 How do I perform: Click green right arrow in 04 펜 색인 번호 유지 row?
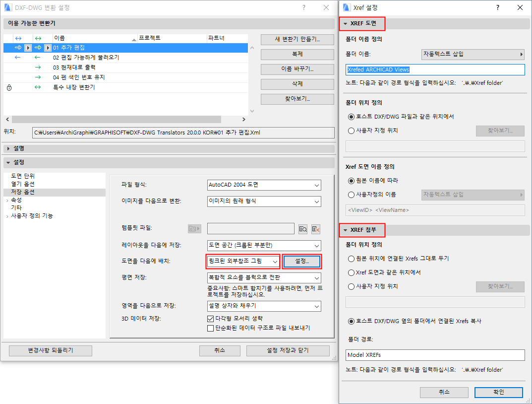(x=38, y=77)
